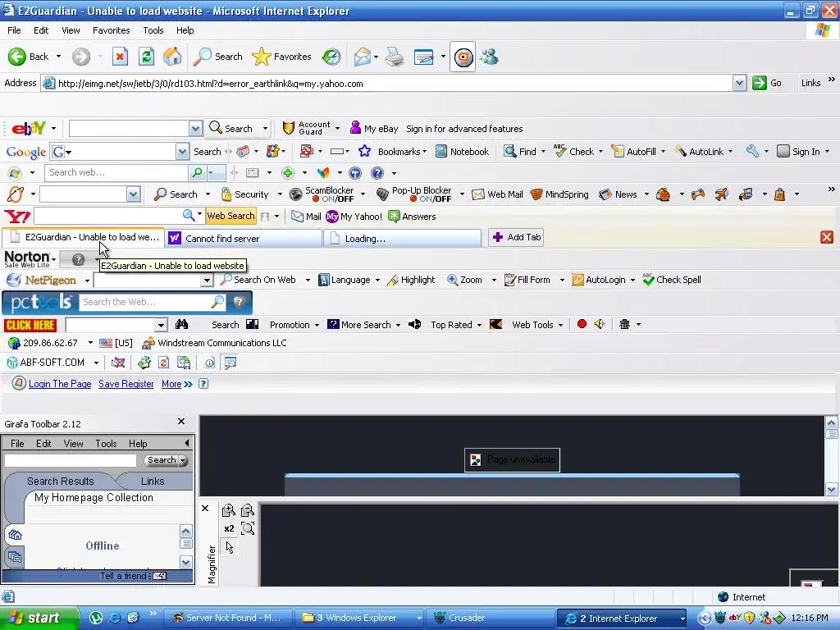Viewport: 840px width, 630px height.
Task: Expand the ABF-SOFT.COM dropdown arrow
Action: 97,363
